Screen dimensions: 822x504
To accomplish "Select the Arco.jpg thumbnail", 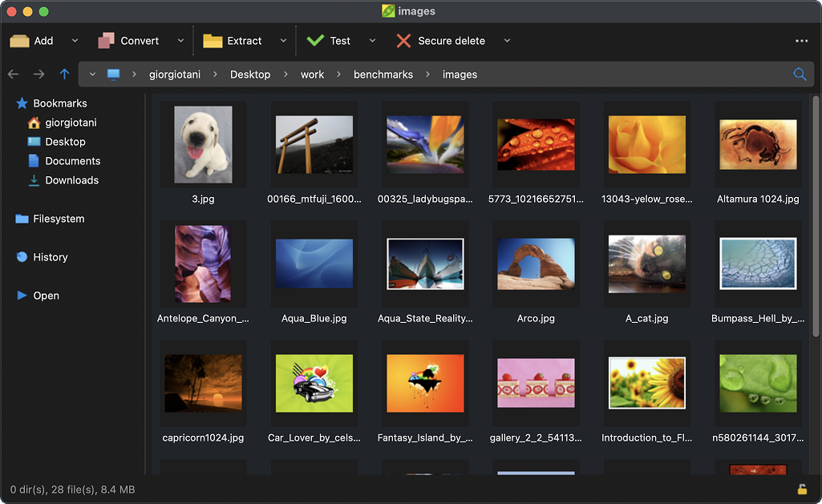I will pos(536,264).
